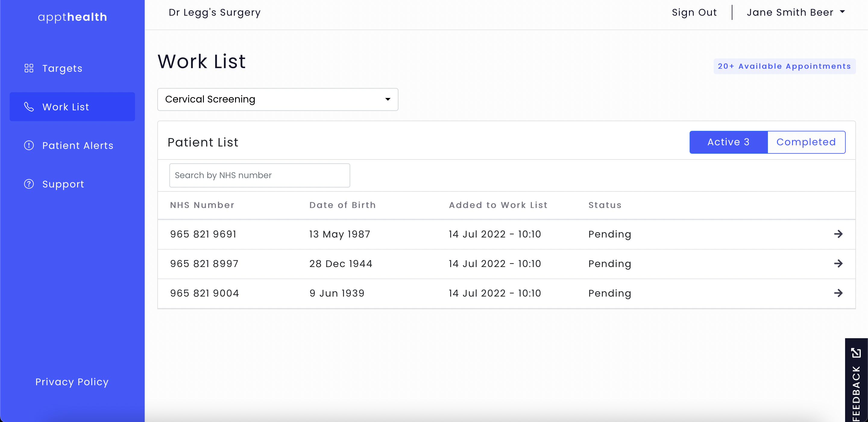Click the appthealth logo
Screen dimensions: 868x422
[x=72, y=17]
